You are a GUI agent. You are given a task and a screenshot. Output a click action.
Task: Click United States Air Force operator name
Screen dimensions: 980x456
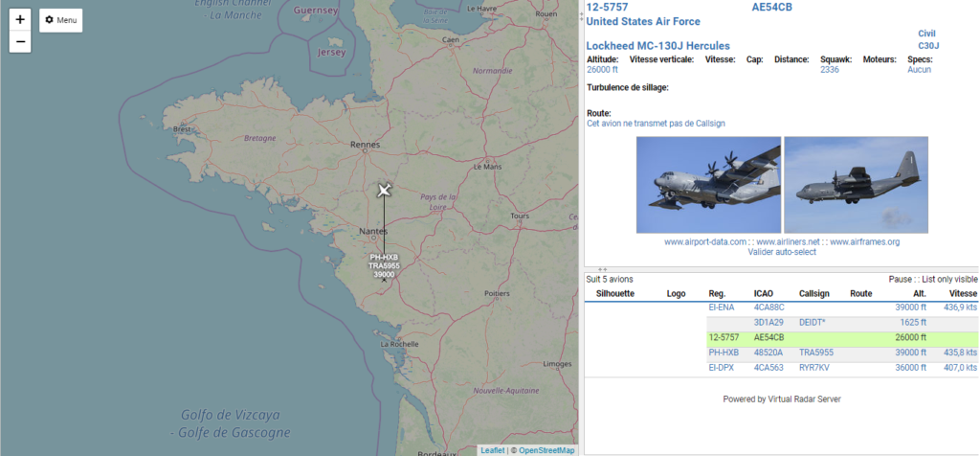click(643, 22)
